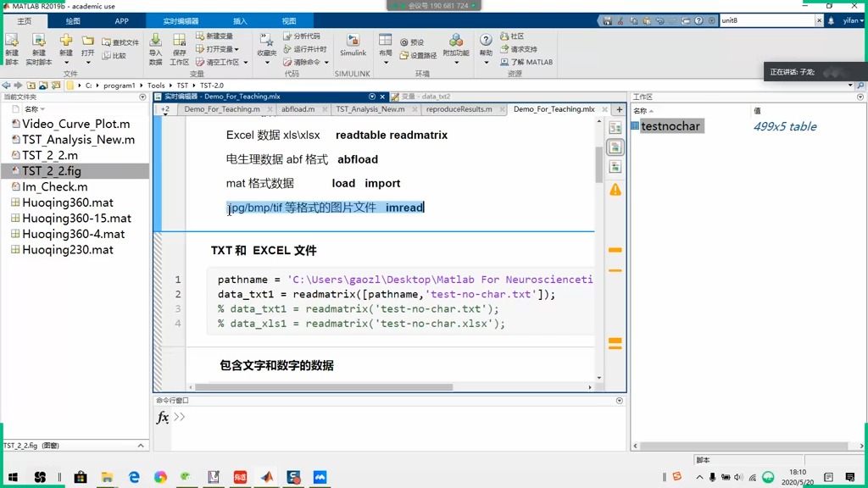Open the workspace panel actions menu
868x488 pixels.
(860, 97)
